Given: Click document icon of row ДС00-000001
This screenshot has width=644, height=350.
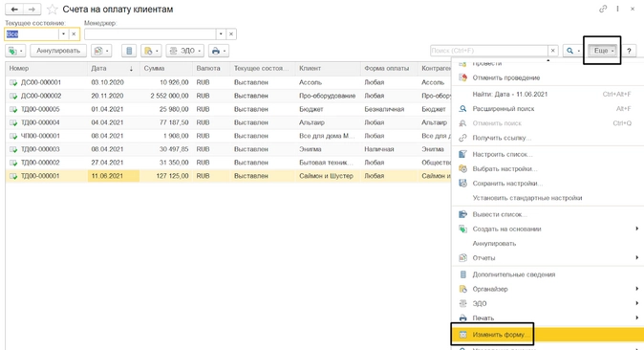Looking at the screenshot, I should [x=13, y=82].
